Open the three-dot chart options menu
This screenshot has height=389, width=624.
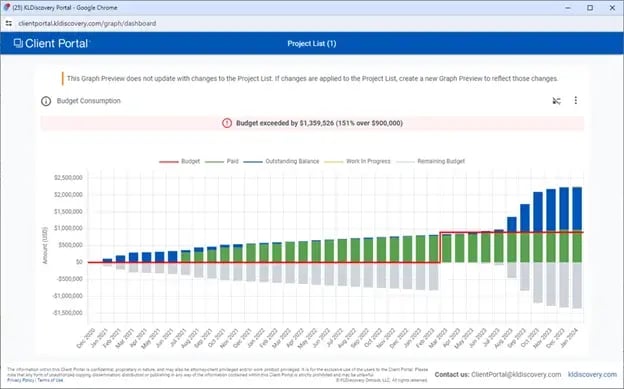coord(575,100)
